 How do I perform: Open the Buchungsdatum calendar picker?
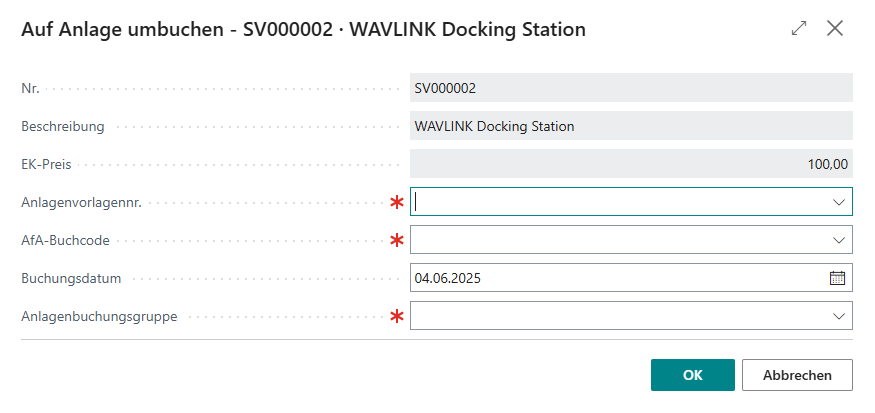point(838,278)
